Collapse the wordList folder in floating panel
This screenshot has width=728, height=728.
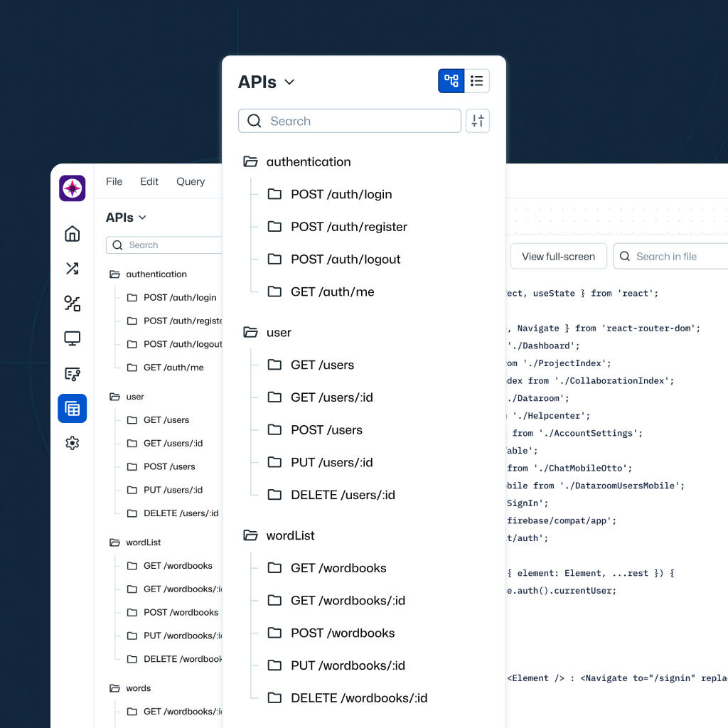click(x=250, y=535)
